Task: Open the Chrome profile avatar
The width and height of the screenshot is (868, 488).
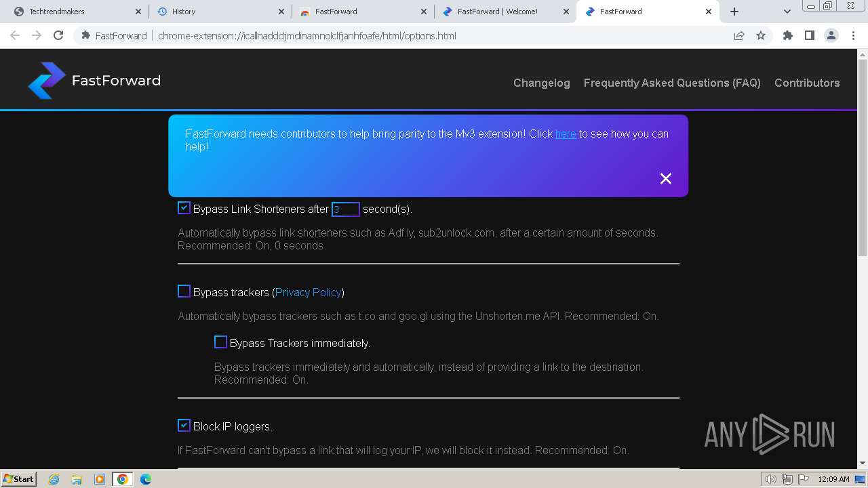Action: click(x=831, y=35)
